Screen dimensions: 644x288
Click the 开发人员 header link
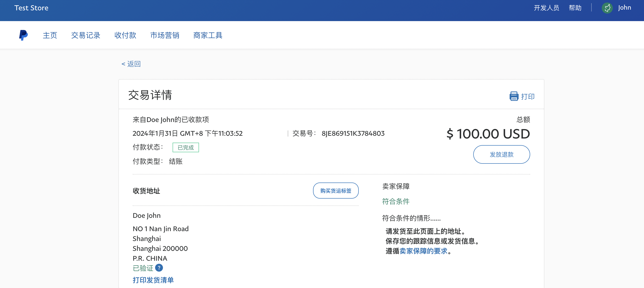click(546, 8)
